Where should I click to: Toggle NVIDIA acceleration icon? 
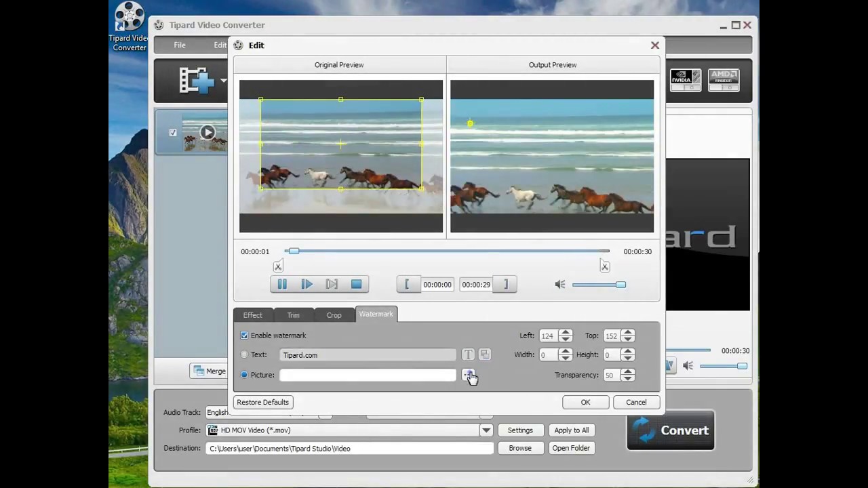[x=685, y=80]
